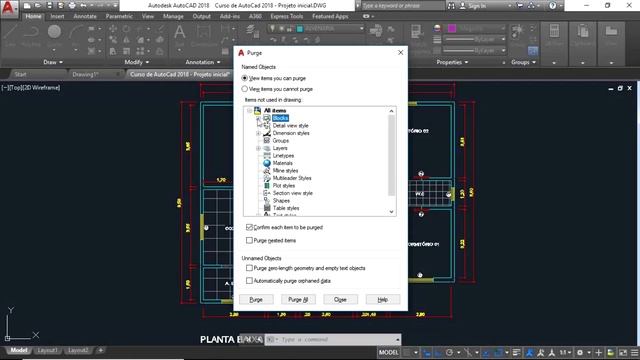The image size is (640, 360).
Task: Open the AutoCAD application menu logo
Action: [x=9, y=9]
